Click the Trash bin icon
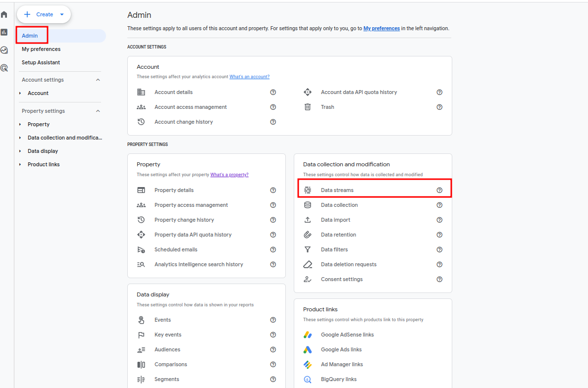The image size is (588, 388). (308, 107)
